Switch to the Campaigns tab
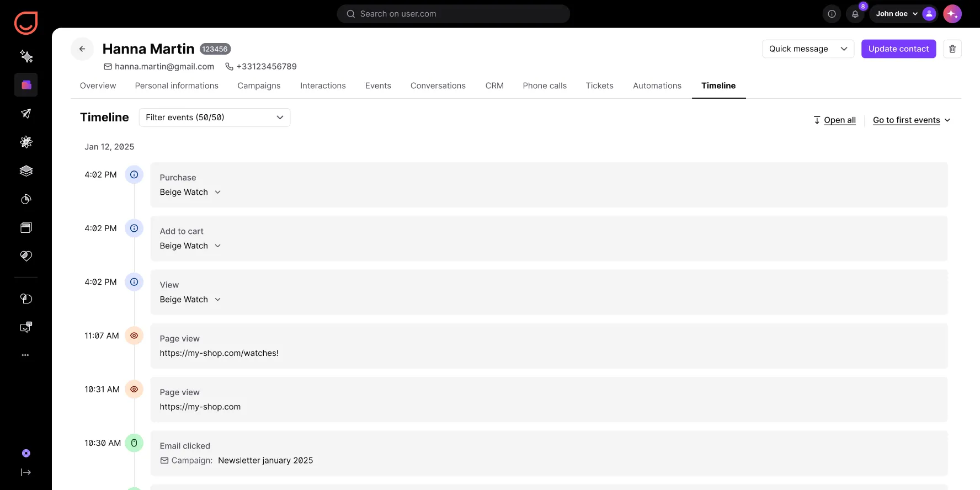Image resolution: width=980 pixels, height=490 pixels. (259, 86)
